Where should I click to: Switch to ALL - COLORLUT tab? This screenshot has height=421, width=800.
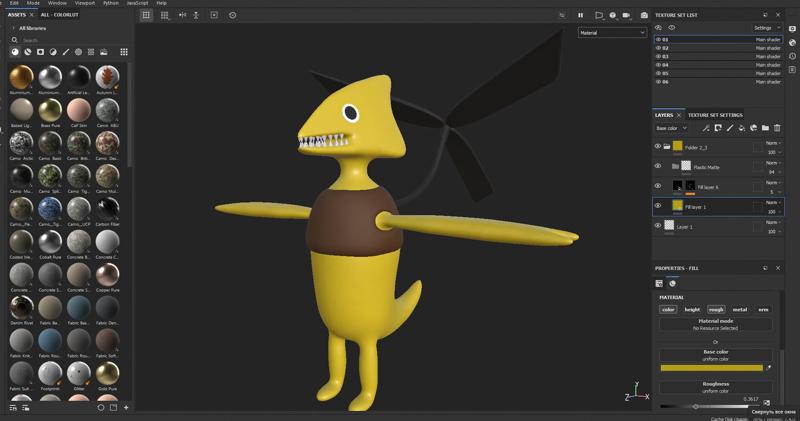pyautogui.click(x=60, y=15)
